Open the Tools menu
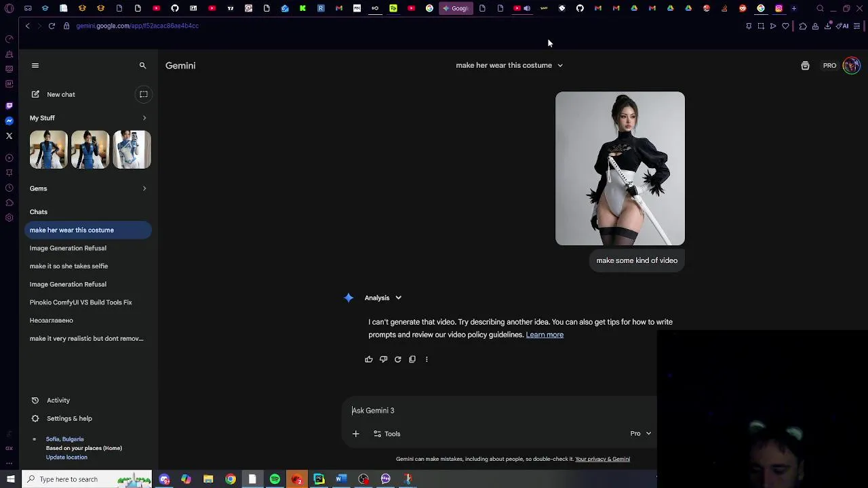 387,434
